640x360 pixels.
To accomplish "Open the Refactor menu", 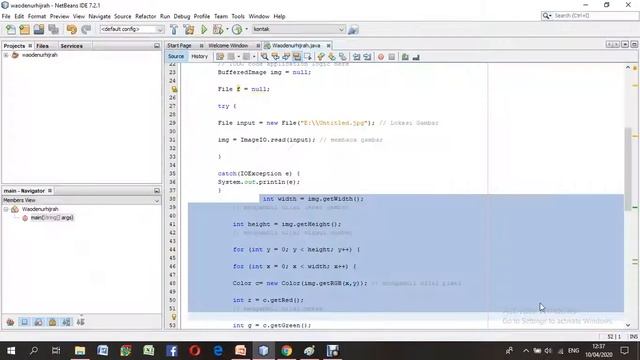I will (x=146, y=16).
